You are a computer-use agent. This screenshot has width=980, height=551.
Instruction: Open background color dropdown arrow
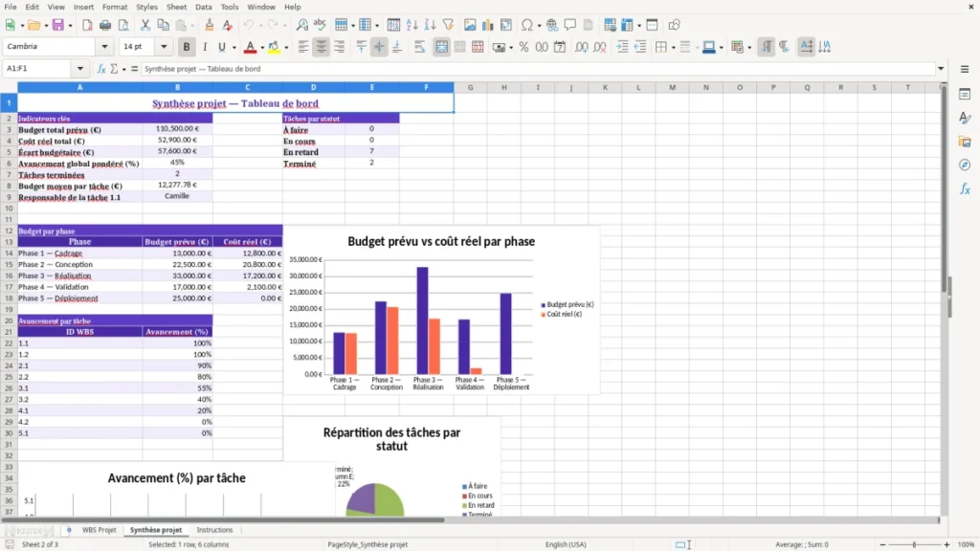coord(286,48)
